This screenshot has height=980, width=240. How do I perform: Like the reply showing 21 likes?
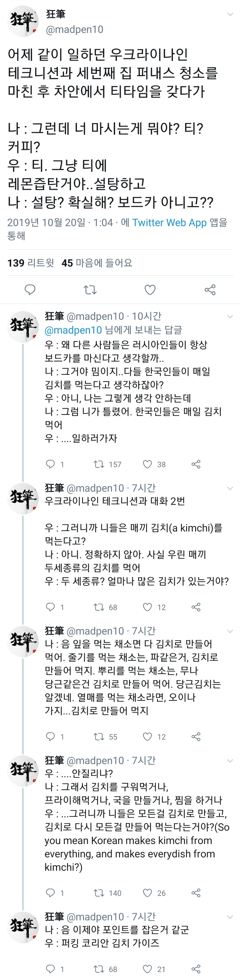point(147,969)
